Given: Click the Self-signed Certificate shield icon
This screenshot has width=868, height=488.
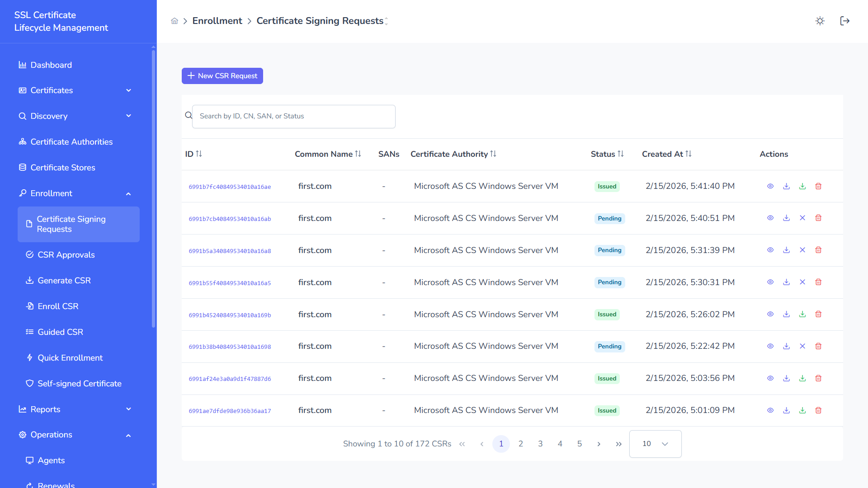Looking at the screenshot, I should [x=30, y=383].
